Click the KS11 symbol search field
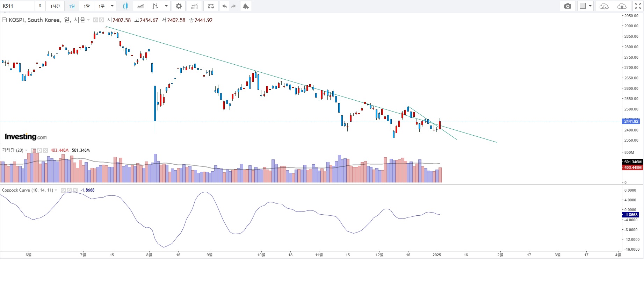644x308 pixels. 17,6
